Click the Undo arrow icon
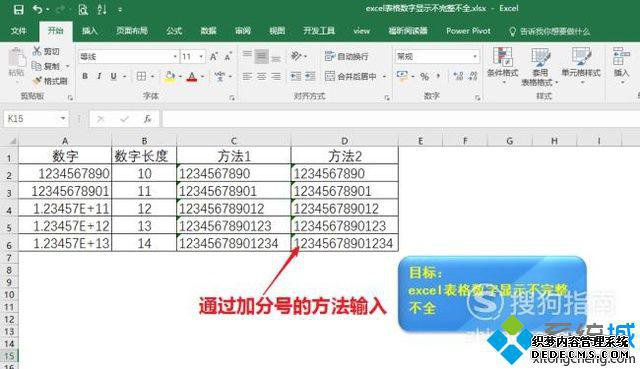Image resolution: width=640 pixels, height=369 pixels. point(38,9)
